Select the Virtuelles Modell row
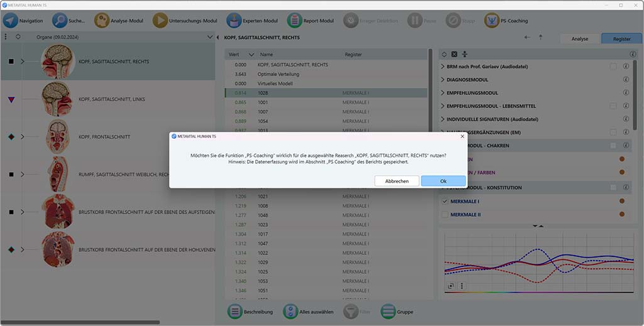The height and width of the screenshot is (326, 644). click(326, 84)
